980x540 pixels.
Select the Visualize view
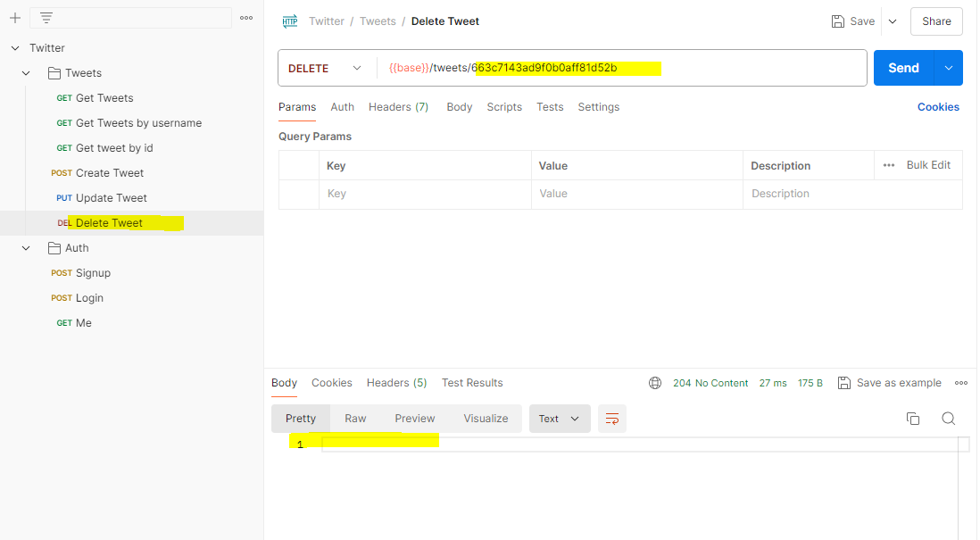point(486,419)
